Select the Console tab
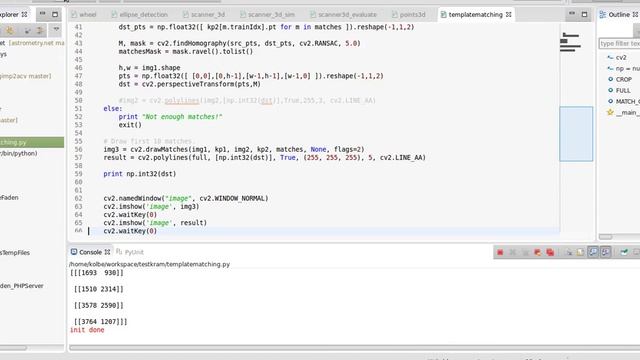640x360 pixels. coord(90,252)
